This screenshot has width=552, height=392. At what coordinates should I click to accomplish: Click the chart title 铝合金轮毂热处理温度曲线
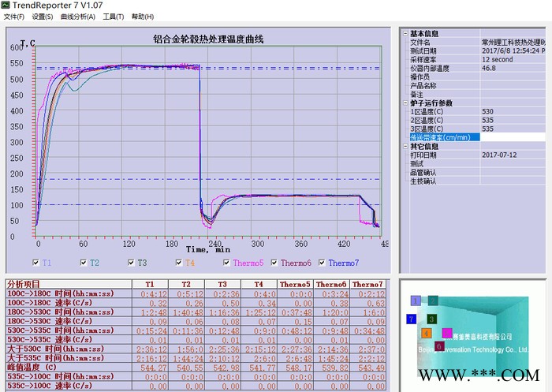point(208,39)
